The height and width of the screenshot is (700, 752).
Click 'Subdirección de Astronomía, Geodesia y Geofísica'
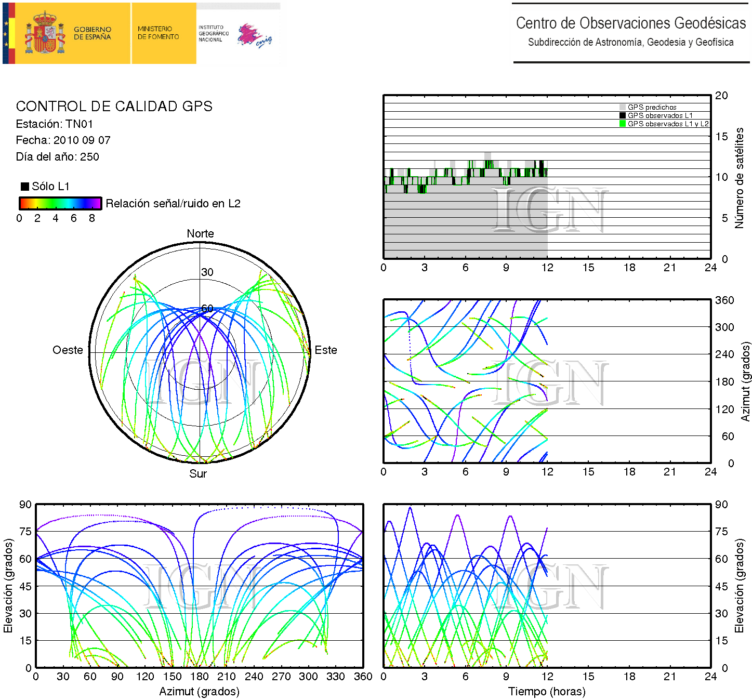tap(631, 42)
